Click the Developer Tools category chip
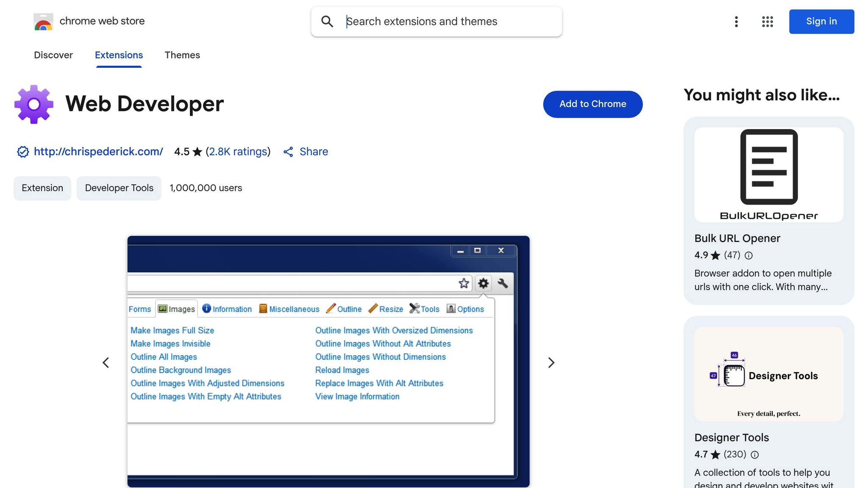The height and width of the screenshot is (488, 868). [119, 188]
